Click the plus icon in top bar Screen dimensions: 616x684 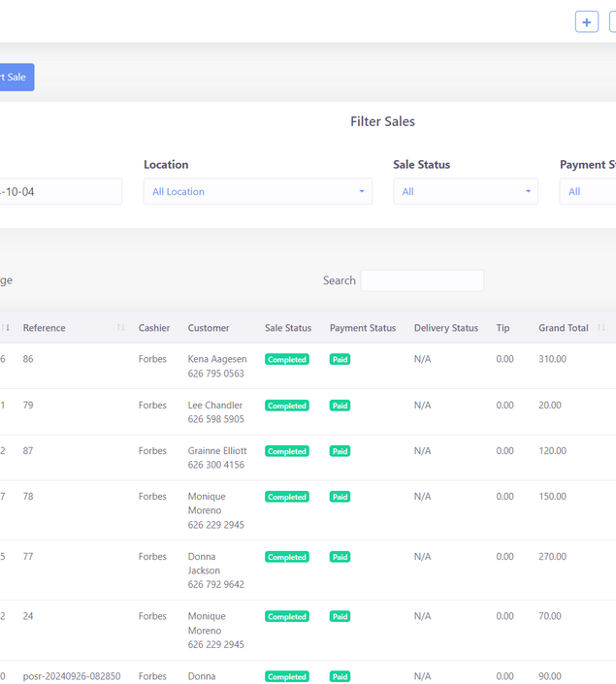point(586,21)
